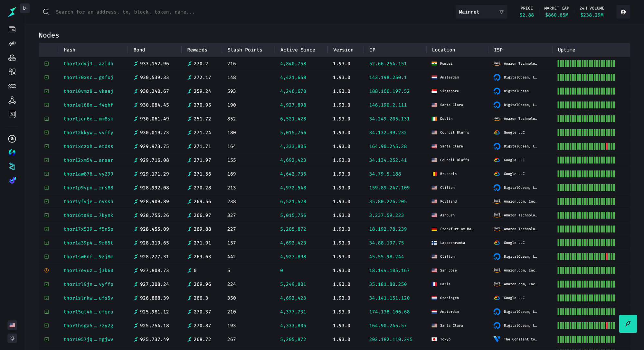644x350 pixels.
Task: Open the wallet sidebar icon
Action: (x=12, y=30)
